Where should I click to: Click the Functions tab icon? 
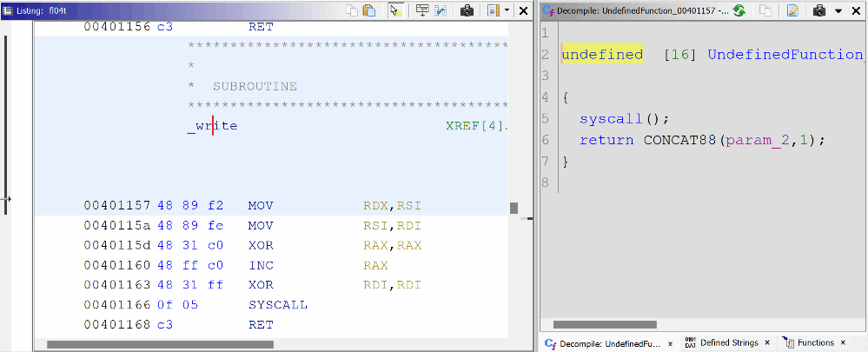tap(789, 342)
